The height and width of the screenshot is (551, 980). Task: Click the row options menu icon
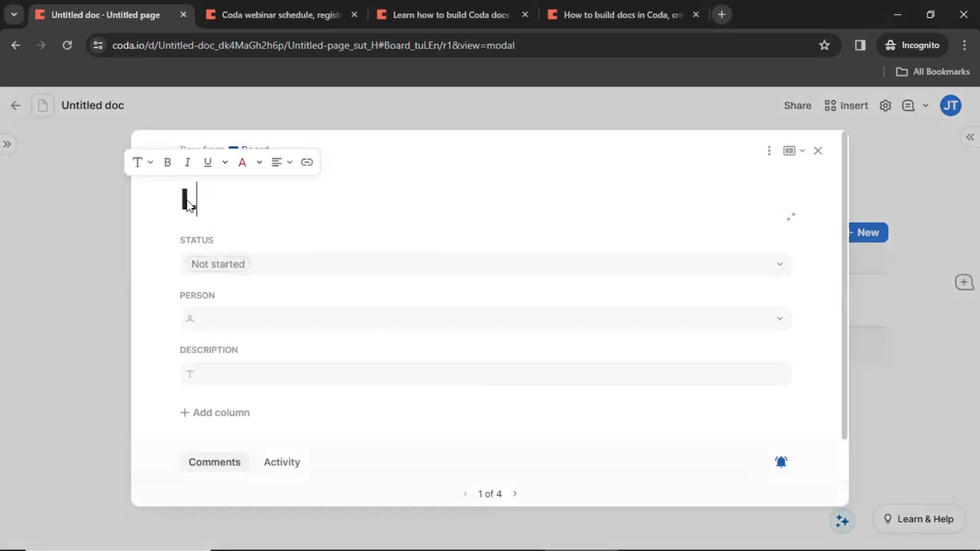click(769, 150)
